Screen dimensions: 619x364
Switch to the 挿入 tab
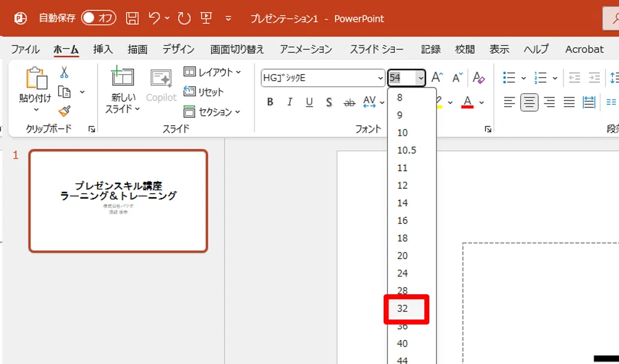click(x=103, y=49)
